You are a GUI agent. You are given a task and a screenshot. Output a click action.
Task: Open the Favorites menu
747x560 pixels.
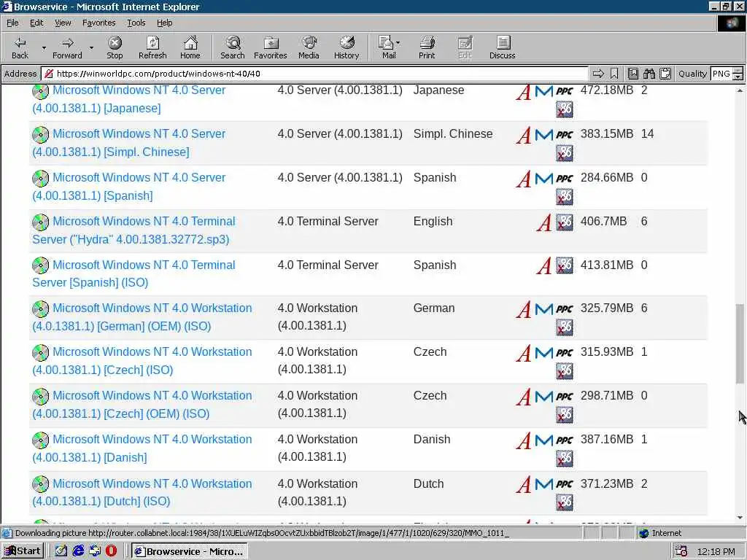pos(99,23)
